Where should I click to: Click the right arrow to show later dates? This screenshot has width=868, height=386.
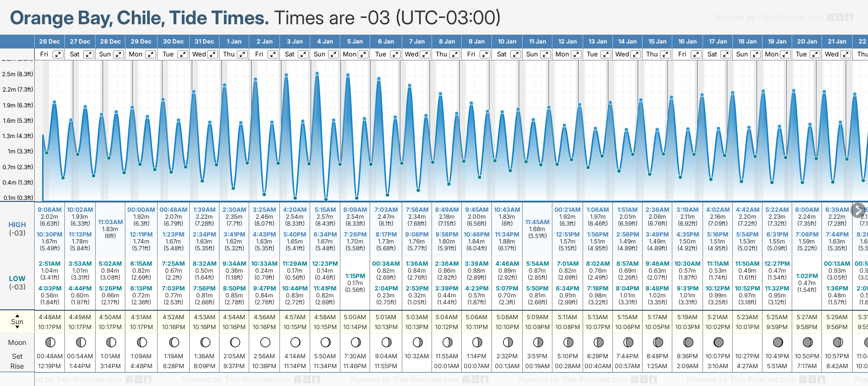(x=858, y=210)
